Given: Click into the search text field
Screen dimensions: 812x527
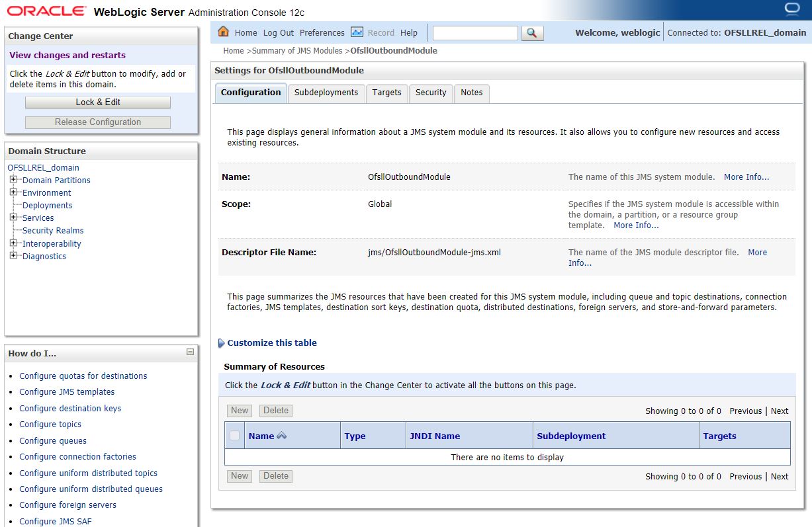Looking at the screenshot, I should 475,32.
